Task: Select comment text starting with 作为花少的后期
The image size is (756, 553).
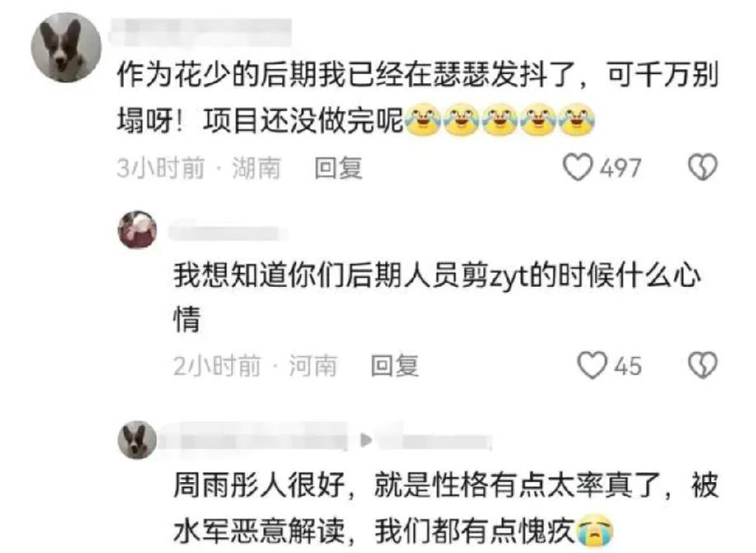Action: click(418, 97)
